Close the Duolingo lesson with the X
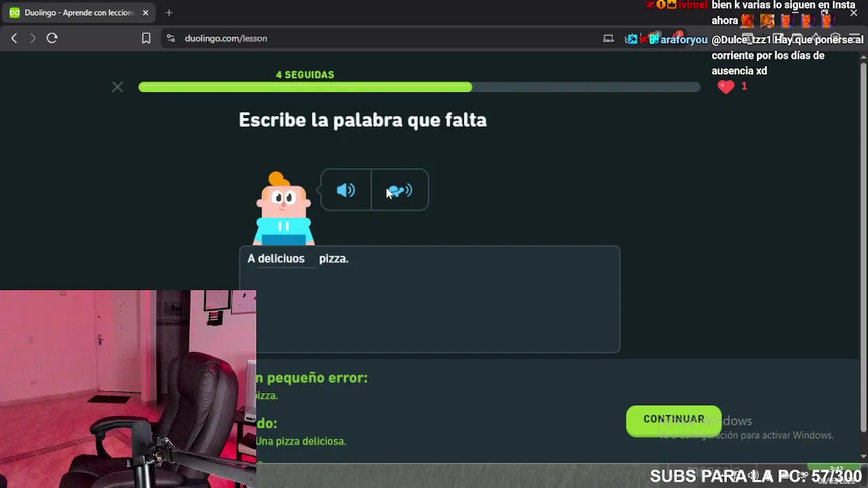The height and width of the screenshot is (488, 868). pos(117,87)
